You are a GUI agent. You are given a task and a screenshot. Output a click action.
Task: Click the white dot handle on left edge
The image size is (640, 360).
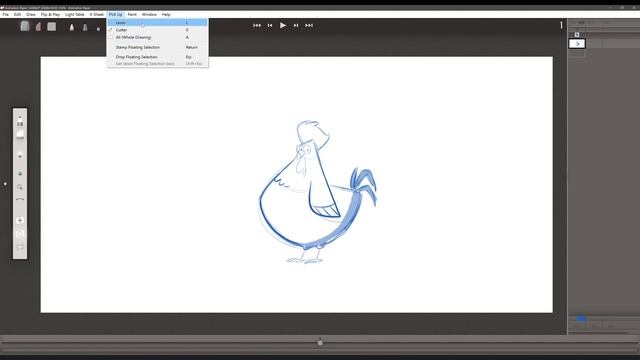point(5,184)
